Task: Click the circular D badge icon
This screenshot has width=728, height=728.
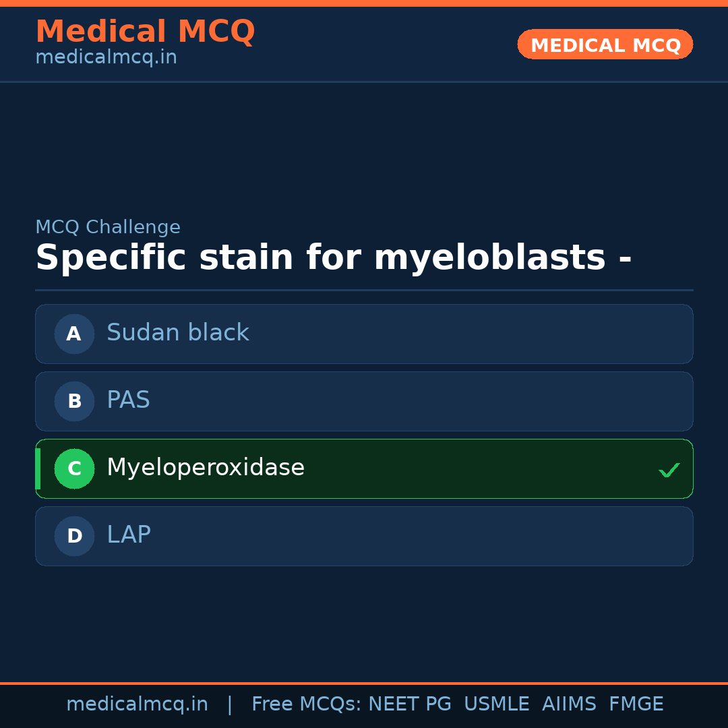Action: click(x=74, y=536)
